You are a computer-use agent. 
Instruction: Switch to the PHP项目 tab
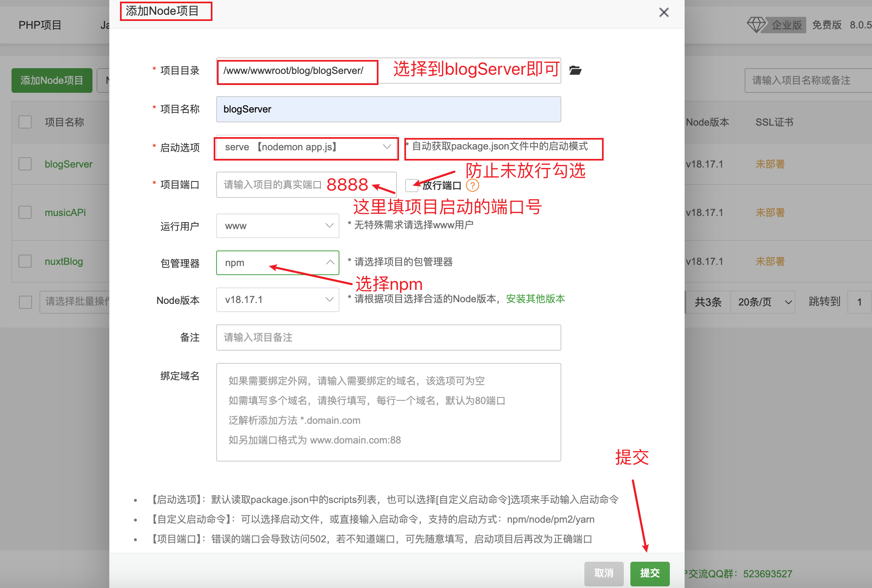40,25
